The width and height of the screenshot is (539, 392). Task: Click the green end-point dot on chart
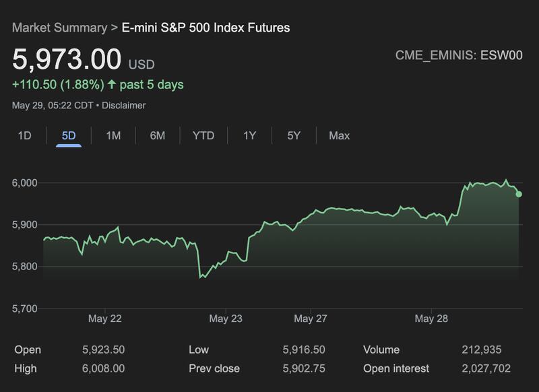pos(519,194)
